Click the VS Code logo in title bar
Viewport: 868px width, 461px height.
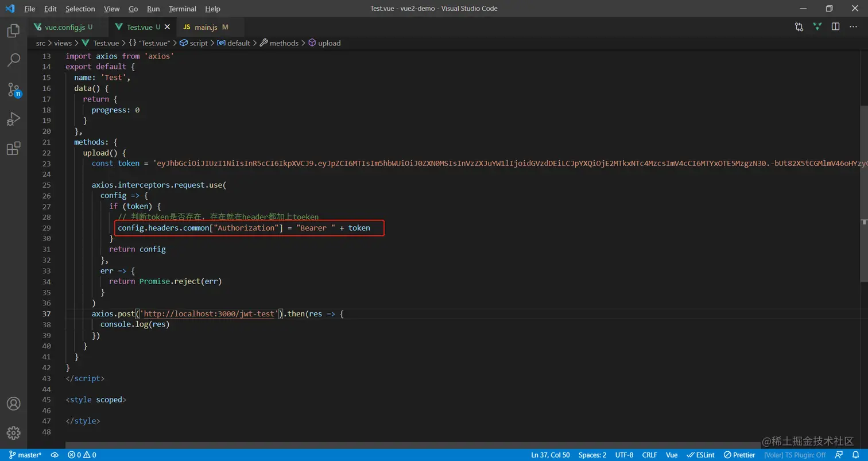(10, 9)
